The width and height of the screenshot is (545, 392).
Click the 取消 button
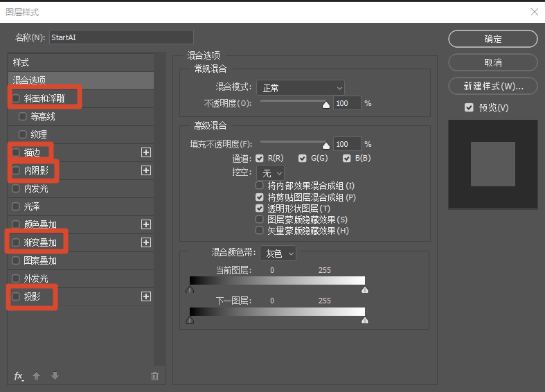(x=493, y=62)
